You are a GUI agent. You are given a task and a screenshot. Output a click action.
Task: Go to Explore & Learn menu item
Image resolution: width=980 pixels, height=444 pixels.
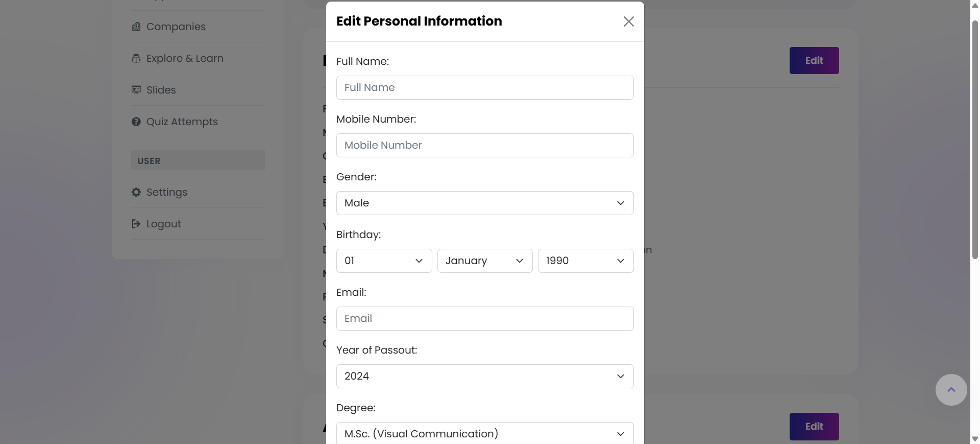pos(185,58)
